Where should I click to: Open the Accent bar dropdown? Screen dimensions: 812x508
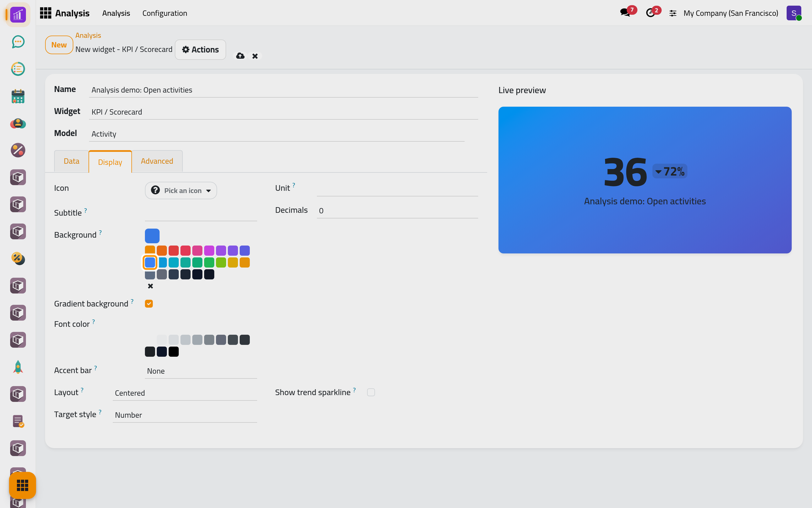[x=201, y=371]
